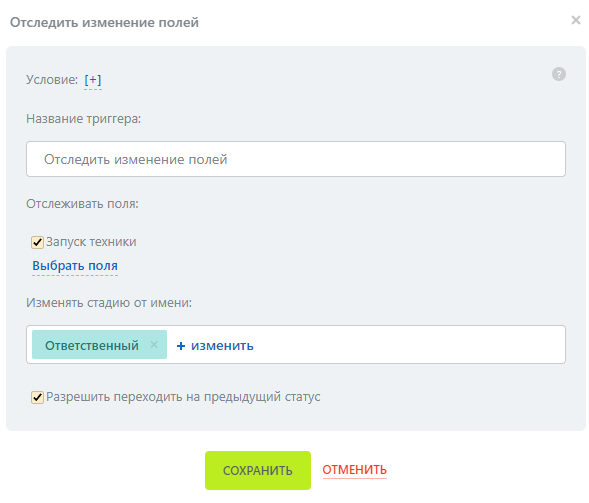This screenshot has width=589, height=503.
Task: Open the Выбрать поля field selector
Action: pyautogui.click(x=75, y=266)
